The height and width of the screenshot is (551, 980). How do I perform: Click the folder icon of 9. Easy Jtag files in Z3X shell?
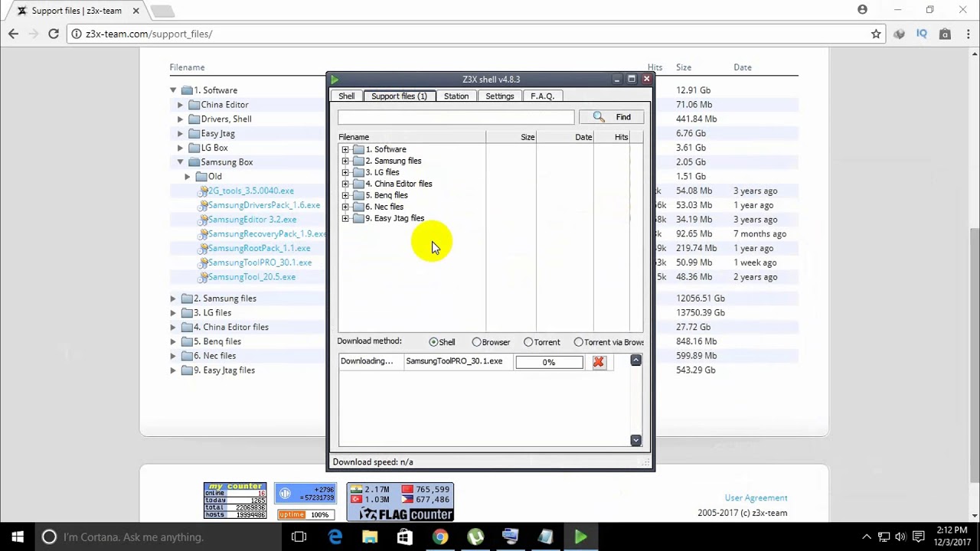(x=358, y=218)
